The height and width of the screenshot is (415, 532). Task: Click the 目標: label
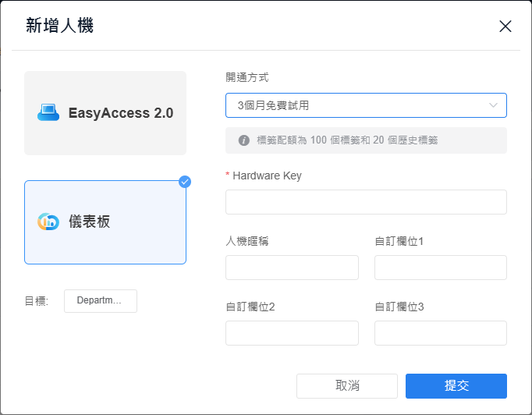(37, 301)
